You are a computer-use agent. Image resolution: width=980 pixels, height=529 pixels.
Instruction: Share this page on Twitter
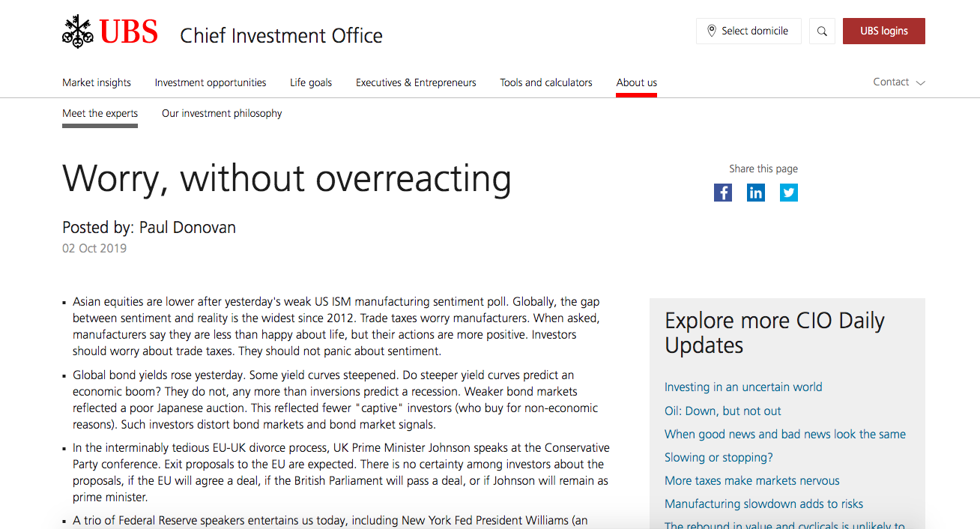point(789,193)
